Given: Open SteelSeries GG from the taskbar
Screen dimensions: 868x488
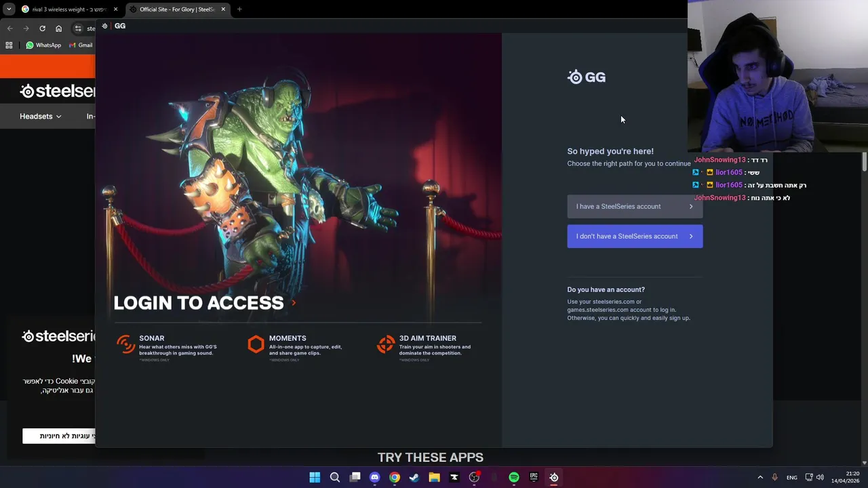Looking at the screenshot, I should point(554,477).
